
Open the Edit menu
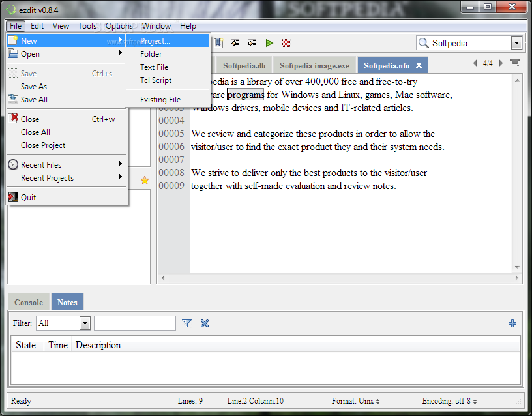tap(37, 26)
